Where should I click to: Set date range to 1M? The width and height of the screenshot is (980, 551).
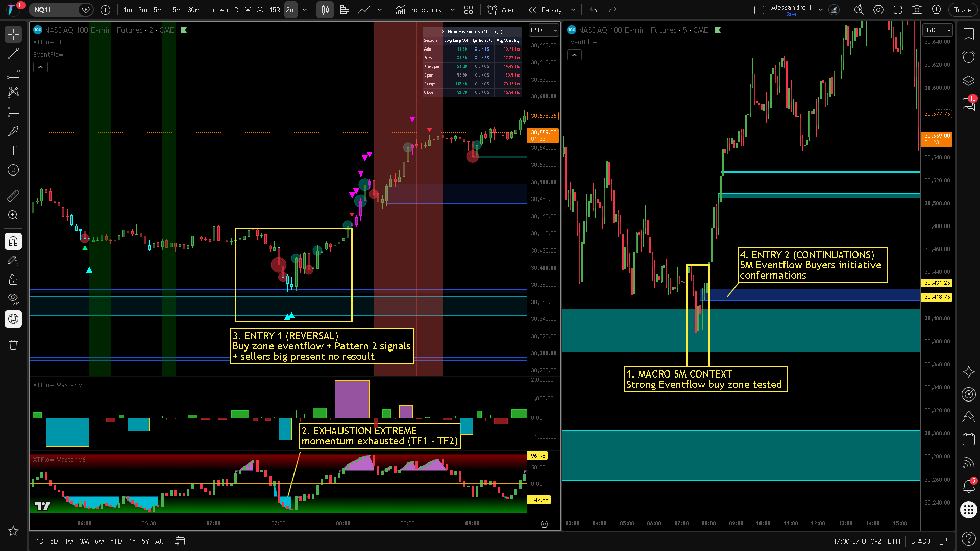[69, 541]
